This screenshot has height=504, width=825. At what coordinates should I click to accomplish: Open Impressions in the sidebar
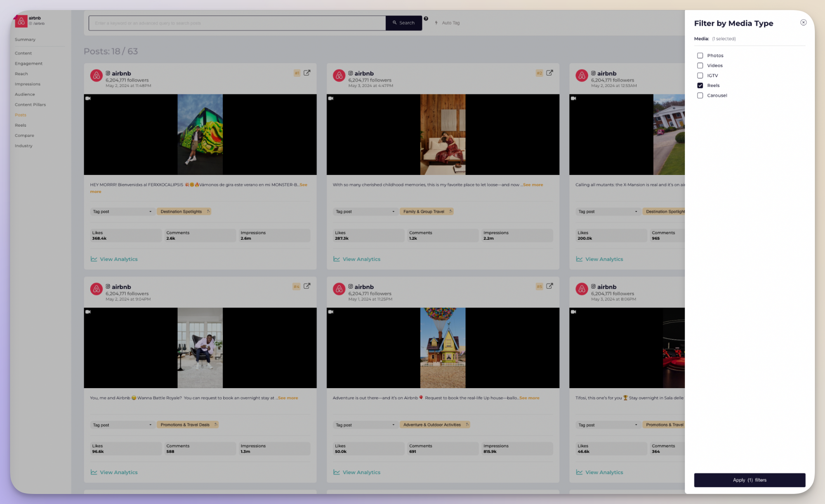28,84
